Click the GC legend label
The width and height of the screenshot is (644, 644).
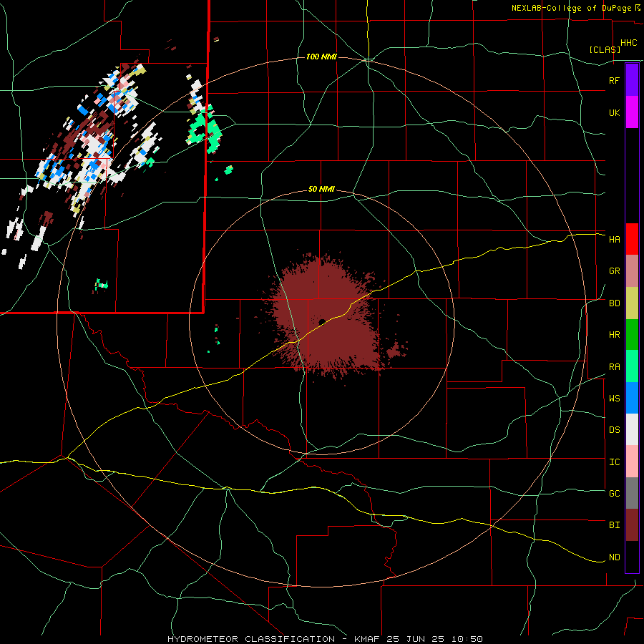(x=614, y=494)
